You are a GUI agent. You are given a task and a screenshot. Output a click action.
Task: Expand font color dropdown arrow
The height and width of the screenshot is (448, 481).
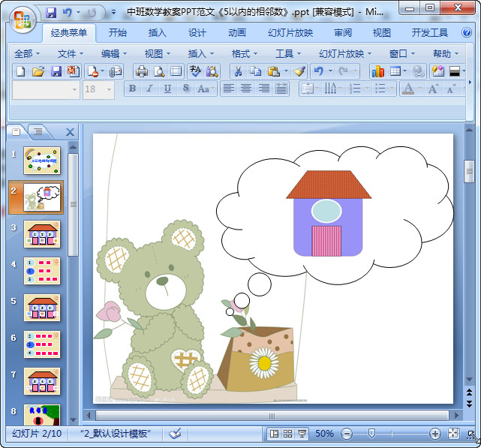419,89
